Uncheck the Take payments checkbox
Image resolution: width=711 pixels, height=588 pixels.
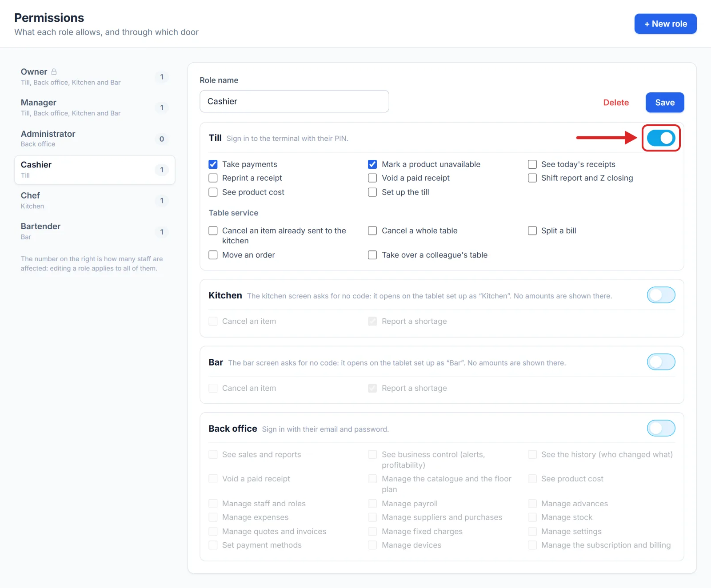pos(213,164)
